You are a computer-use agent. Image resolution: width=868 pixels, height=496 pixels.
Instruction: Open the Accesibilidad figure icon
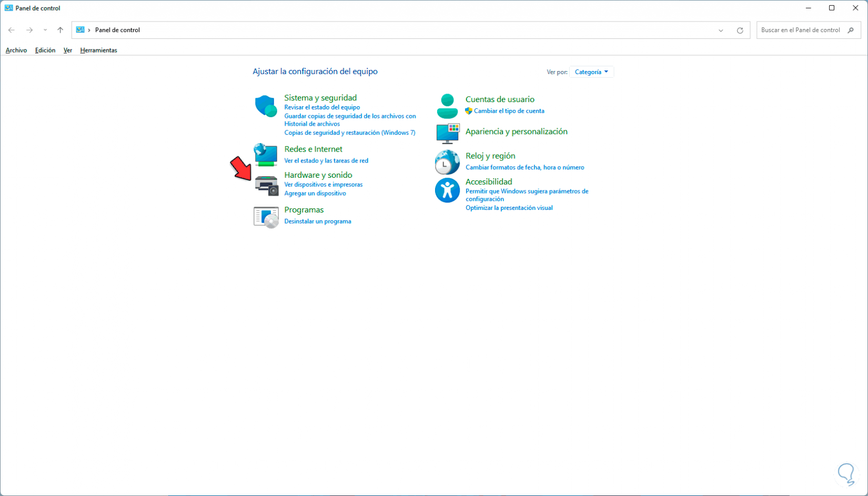[447, 190]
